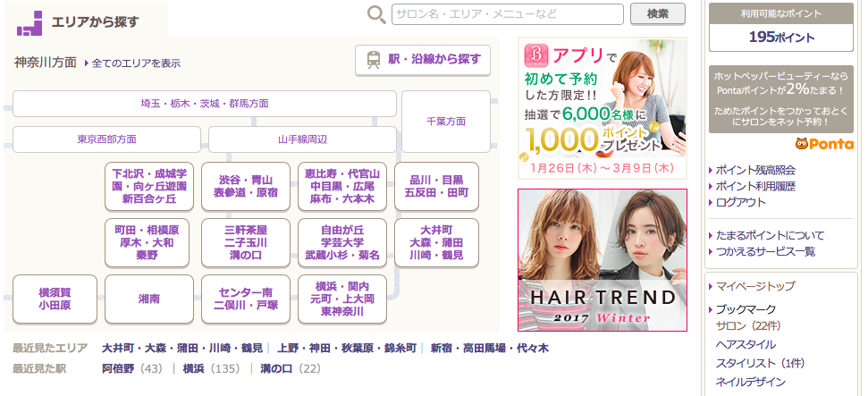The image size is (868, 396).
Task: Open 駅・沿線から探す button
Action: 423,60
